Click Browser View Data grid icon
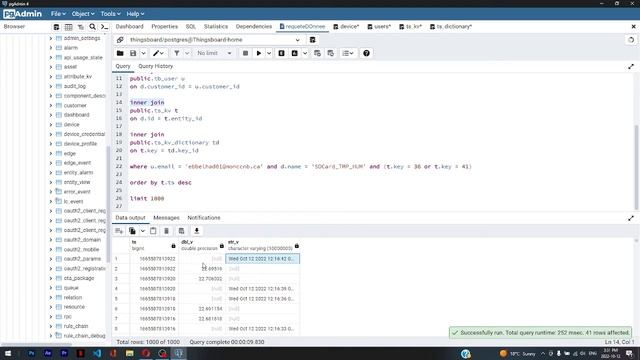Image resolution: width=640 pixels, height=360 pixels. 69,27
